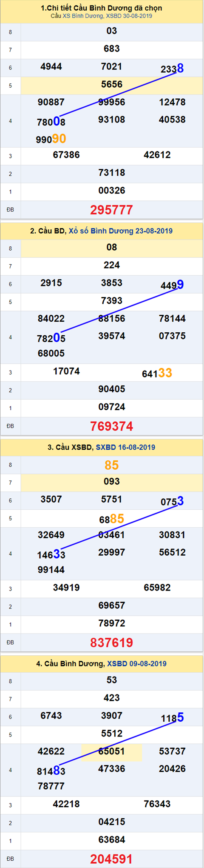Click number 1185 with blue digit

172,718
